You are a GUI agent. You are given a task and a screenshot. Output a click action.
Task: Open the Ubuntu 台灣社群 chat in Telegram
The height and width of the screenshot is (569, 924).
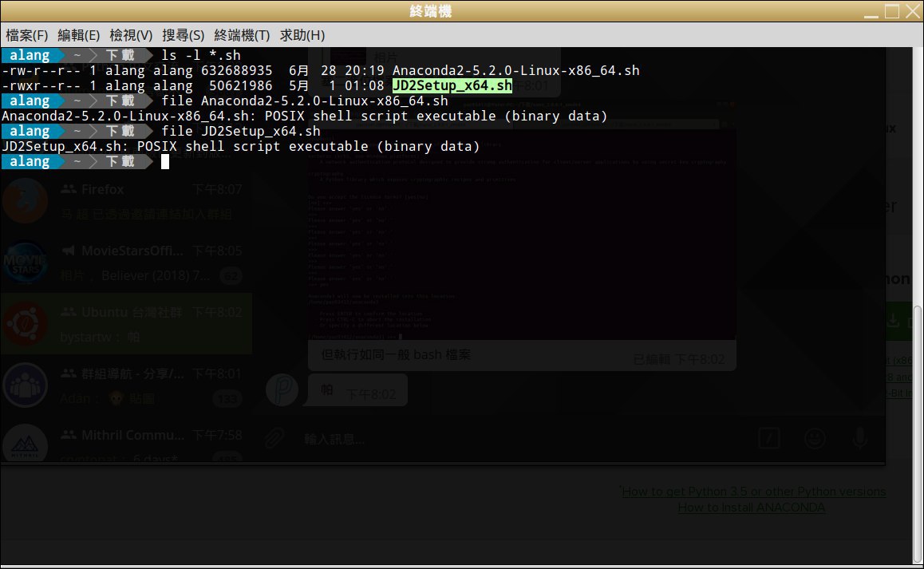(126, 324)
